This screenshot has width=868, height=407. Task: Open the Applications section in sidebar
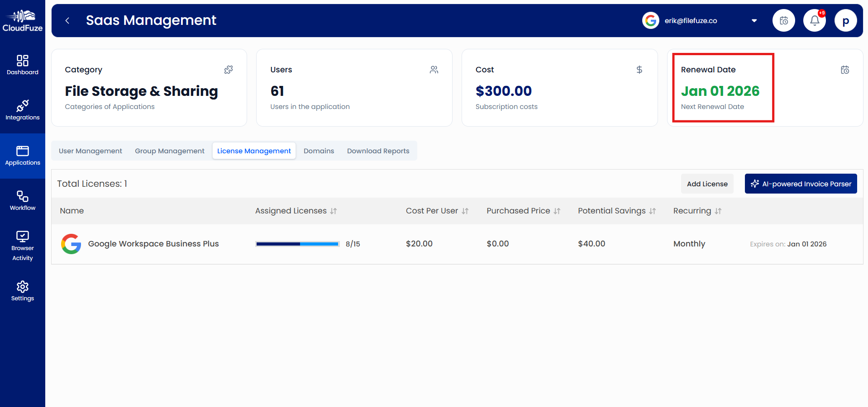click(22, 154)
